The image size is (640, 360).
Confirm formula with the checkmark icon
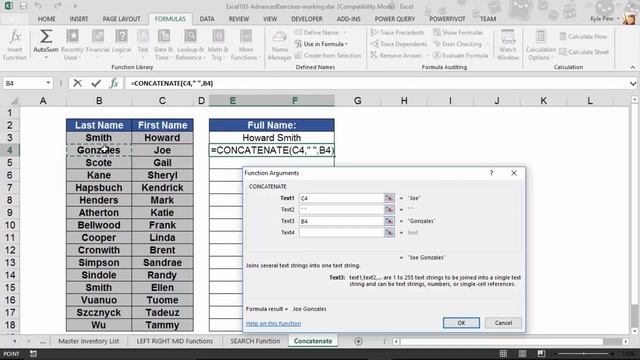click(x=96, y=83)
